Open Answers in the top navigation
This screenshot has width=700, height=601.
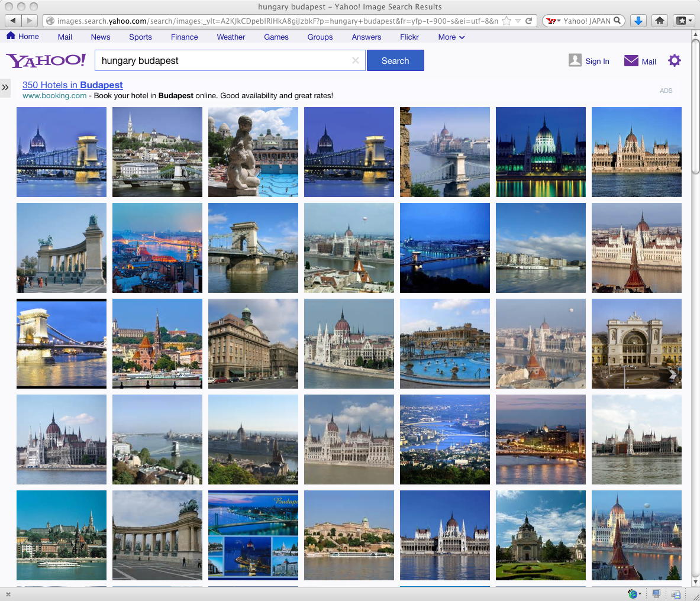tap(366, 37)
